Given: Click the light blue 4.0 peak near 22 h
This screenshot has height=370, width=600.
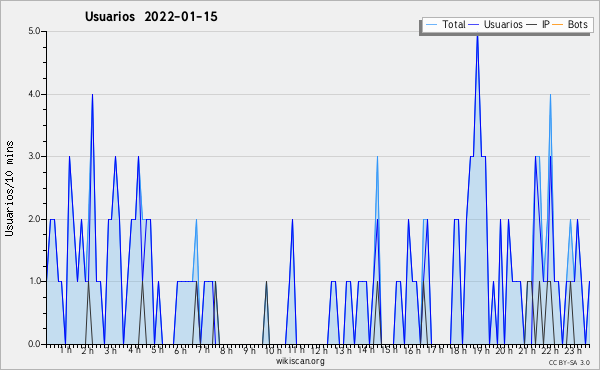Looking at the screenshot, I should [x=550, y=96].
